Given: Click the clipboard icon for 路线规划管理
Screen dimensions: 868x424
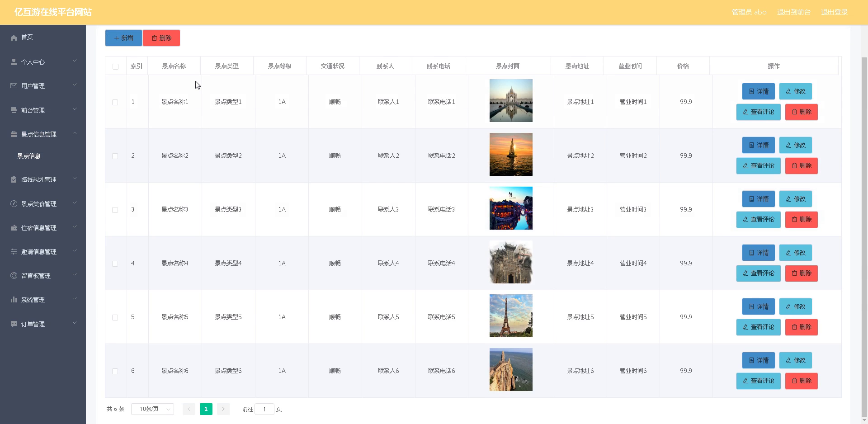Looking at the screenshot, I should point(14,179).
